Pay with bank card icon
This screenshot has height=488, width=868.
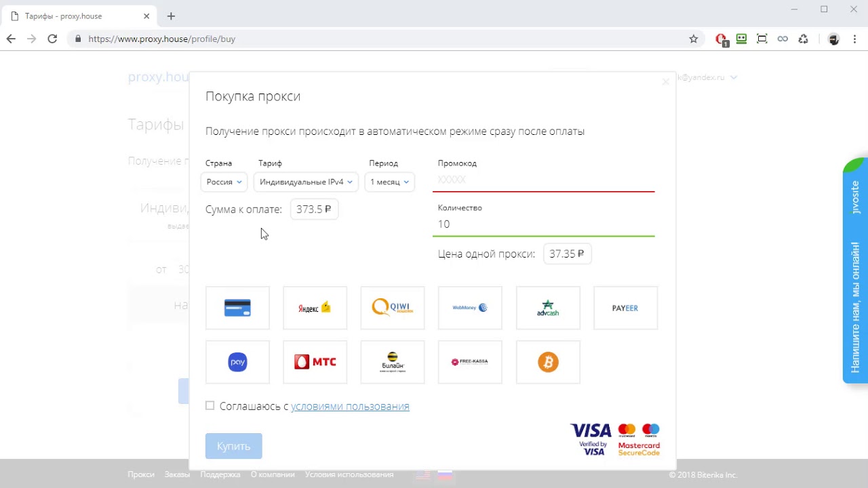click(237, 308)
